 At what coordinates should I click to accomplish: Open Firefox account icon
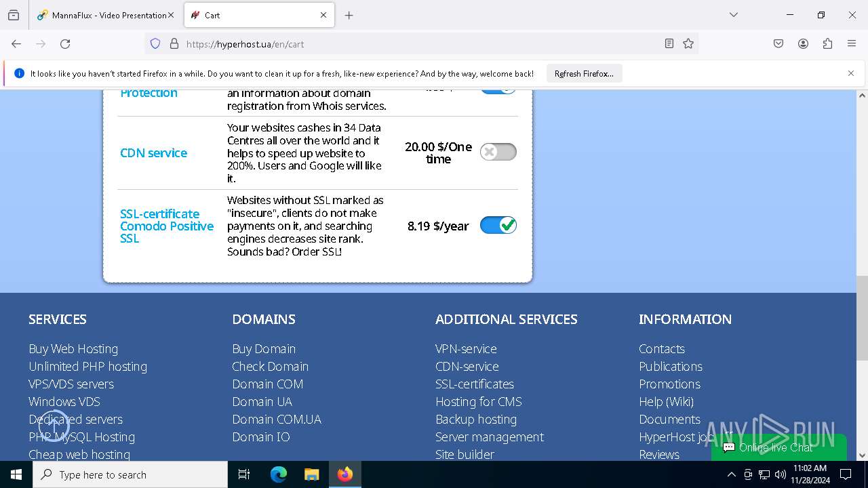[803, 44]
